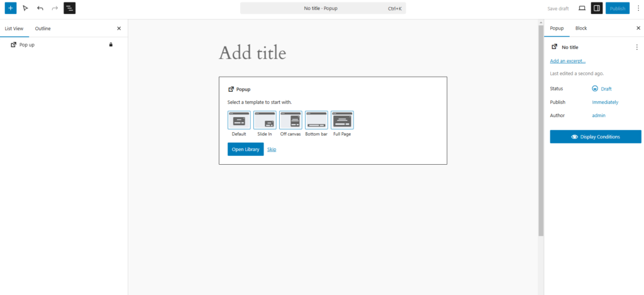
Task: Click the lock icon on Pop up row
Action: [111, 45]
